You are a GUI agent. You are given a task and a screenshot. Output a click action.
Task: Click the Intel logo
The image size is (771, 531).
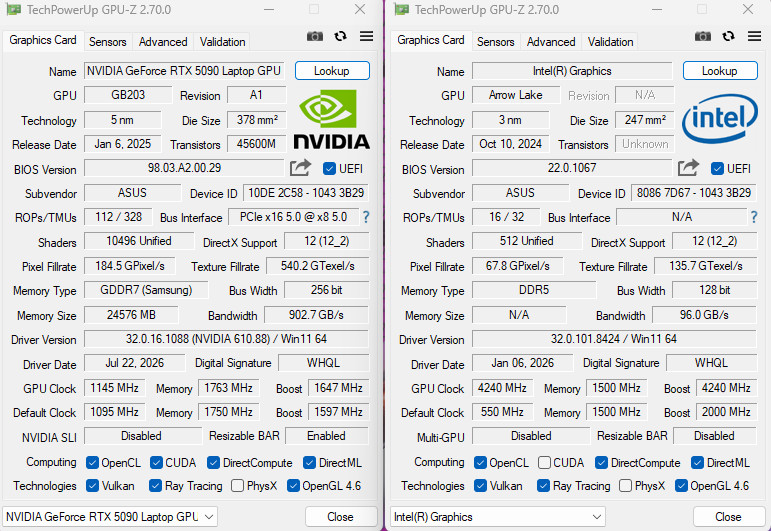pyautogui.click(x=720, y=118)
